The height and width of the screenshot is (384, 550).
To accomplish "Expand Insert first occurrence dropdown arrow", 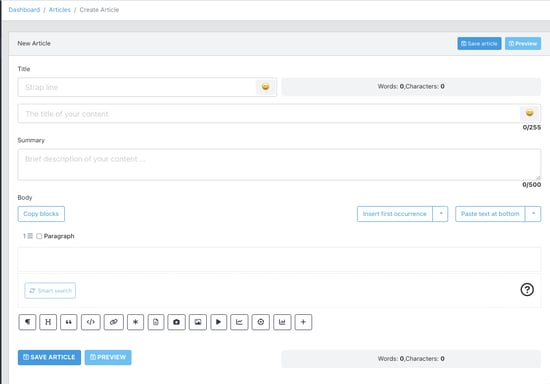I will (441, 214).
